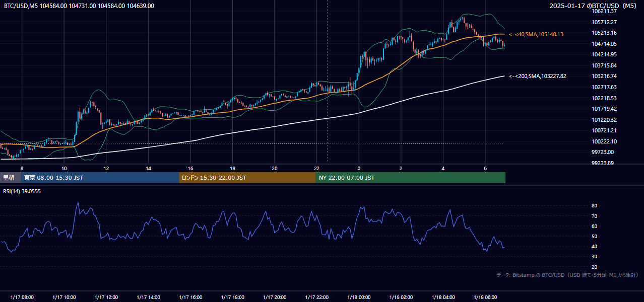The width and height of the screenshot is (644, 302).
Task: Click price axis value 103715.84
Action: tap(605, 65)
